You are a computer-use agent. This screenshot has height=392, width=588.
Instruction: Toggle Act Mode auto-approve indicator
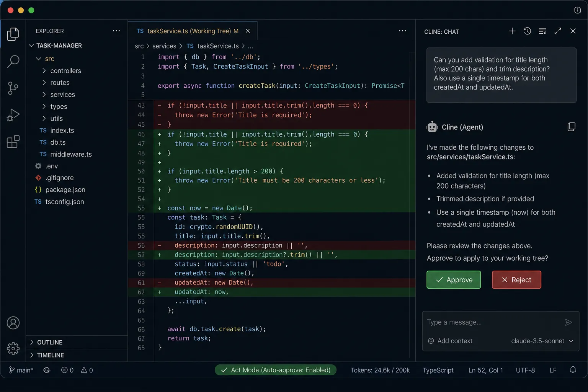coord(276,370)
